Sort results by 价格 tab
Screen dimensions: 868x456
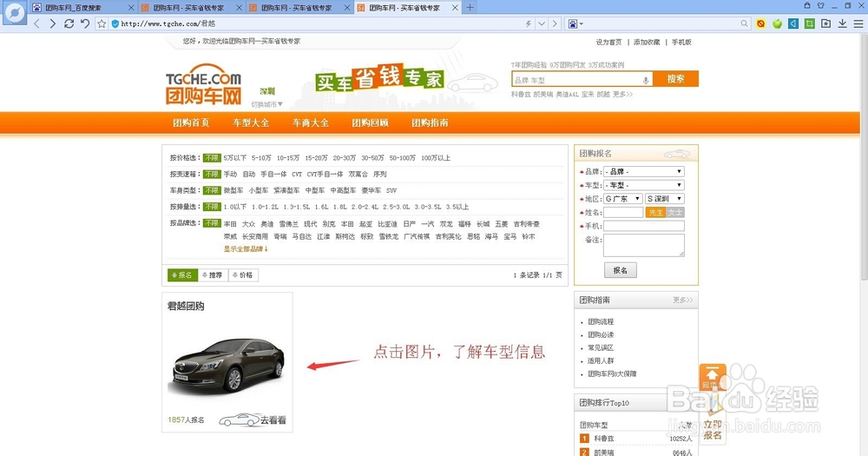244,274
